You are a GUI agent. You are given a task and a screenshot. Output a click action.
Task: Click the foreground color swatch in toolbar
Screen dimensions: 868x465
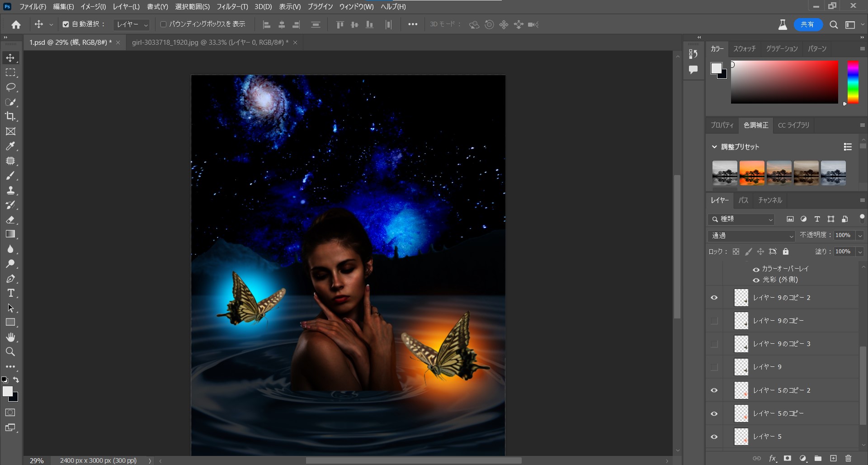(7, 391)
